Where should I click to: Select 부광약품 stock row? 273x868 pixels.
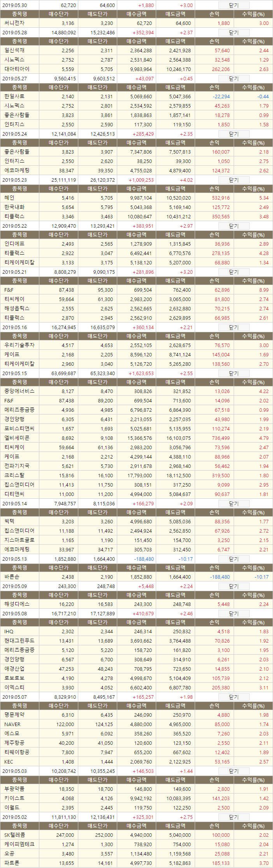click(x=14, y=789)
